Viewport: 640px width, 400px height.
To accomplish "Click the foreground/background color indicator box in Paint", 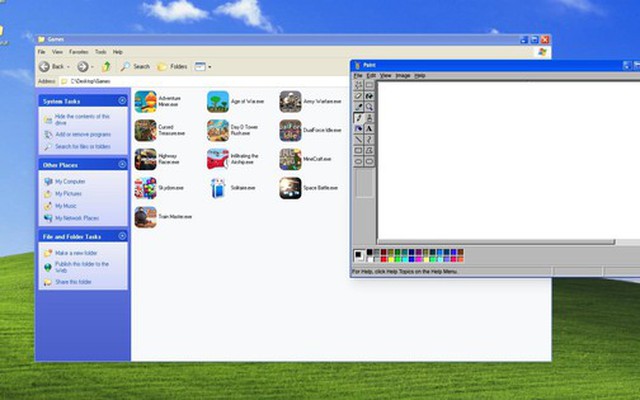I will (359, 256).
